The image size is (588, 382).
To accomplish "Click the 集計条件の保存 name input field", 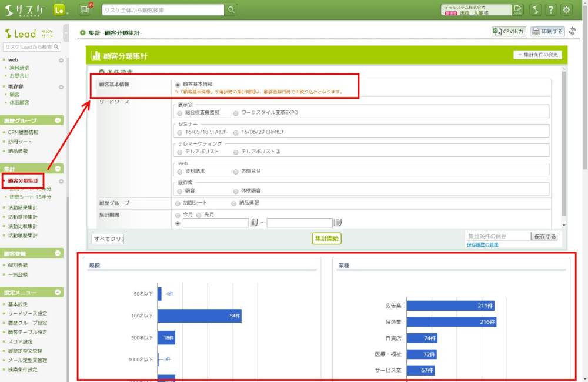I will (x=497, y=236).
